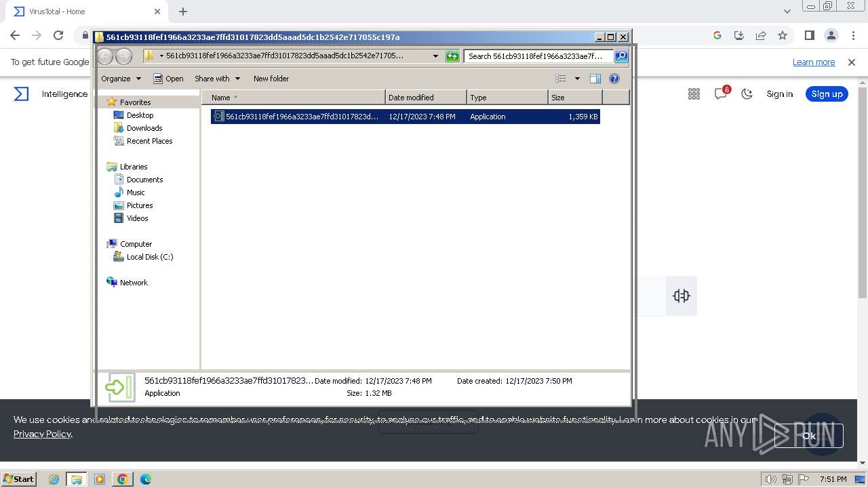
Task: Open the Learn more link
Action: pyautogui.click(x=814, y=62)
